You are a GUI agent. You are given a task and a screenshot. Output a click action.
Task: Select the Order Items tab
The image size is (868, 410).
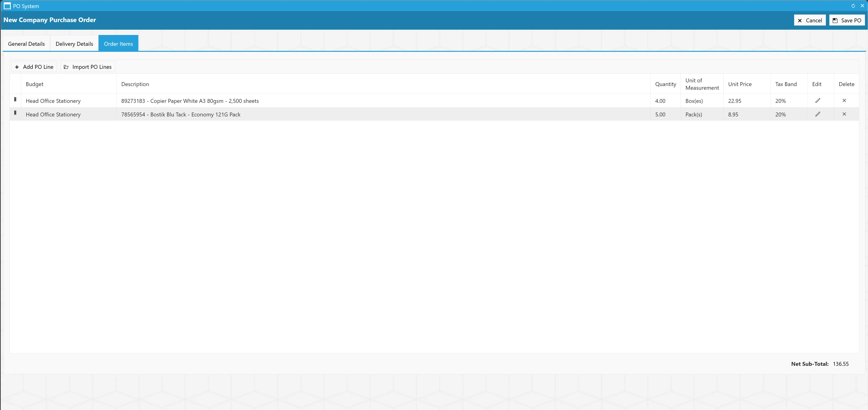118,43
